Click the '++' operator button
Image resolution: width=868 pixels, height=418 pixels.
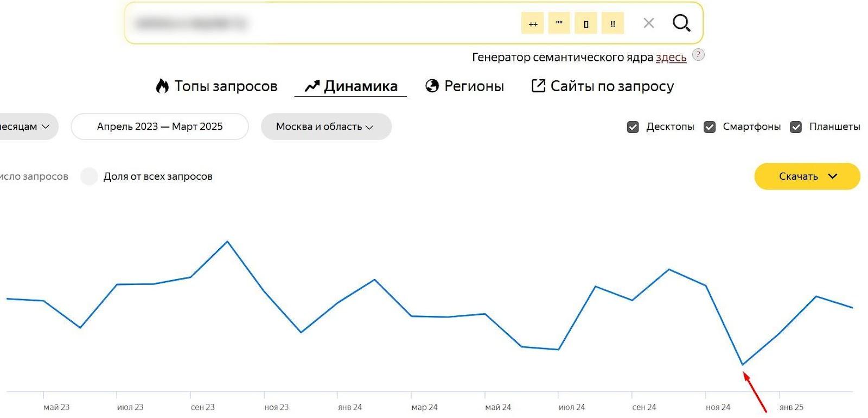tap(533, 23)
